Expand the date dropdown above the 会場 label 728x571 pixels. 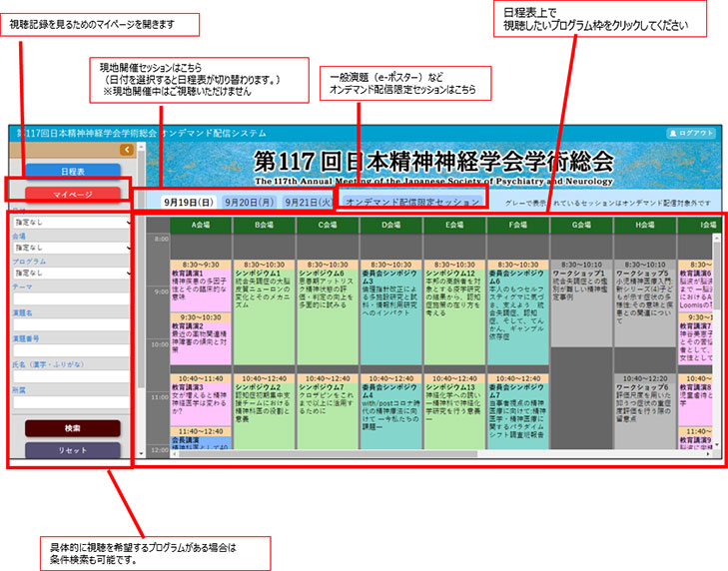pyautogui.click(x=72, y=222)
